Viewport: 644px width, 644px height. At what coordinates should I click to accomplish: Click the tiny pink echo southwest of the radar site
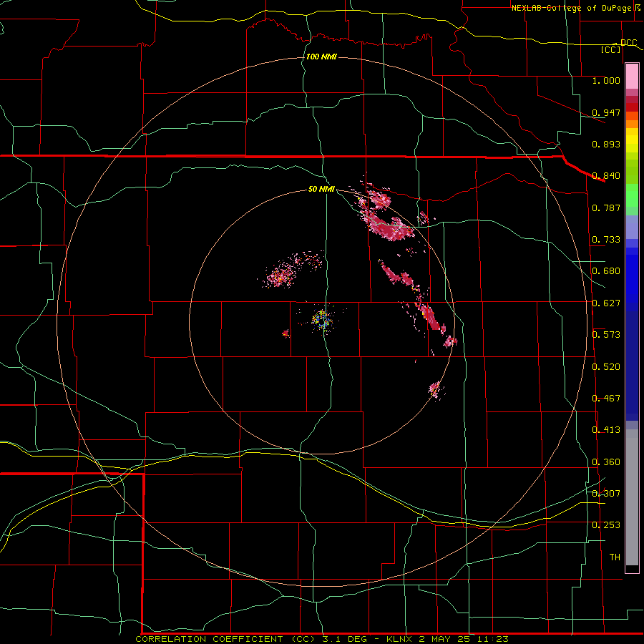[286, 333]
